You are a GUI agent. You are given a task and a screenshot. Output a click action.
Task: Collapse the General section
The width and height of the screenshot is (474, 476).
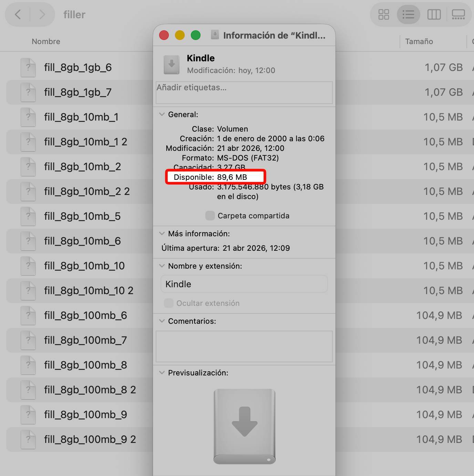coord(162,114)
